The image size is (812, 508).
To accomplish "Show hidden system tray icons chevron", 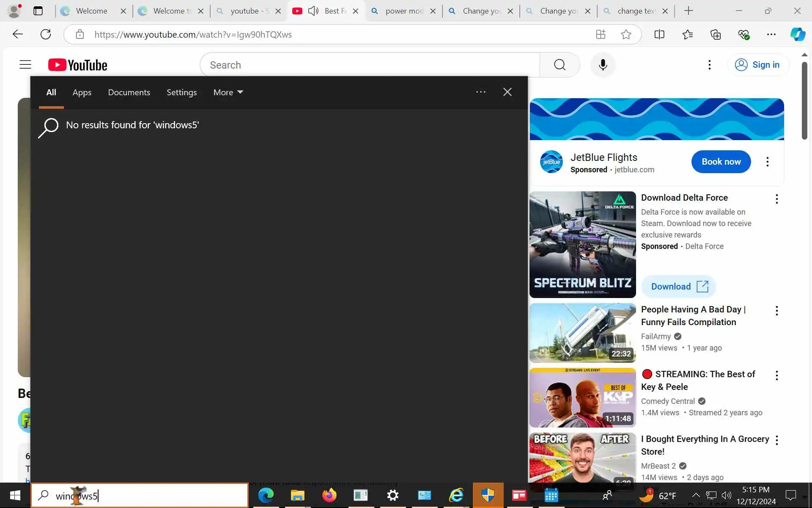I will coord(695,495).
